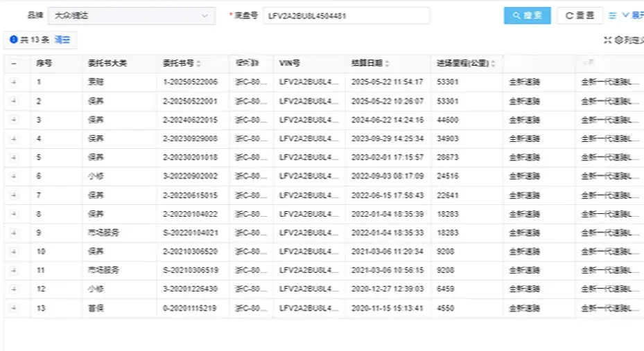Viewport: 644px width, 351px height.
Task: Click mileage value 6459
Action: 446,289
